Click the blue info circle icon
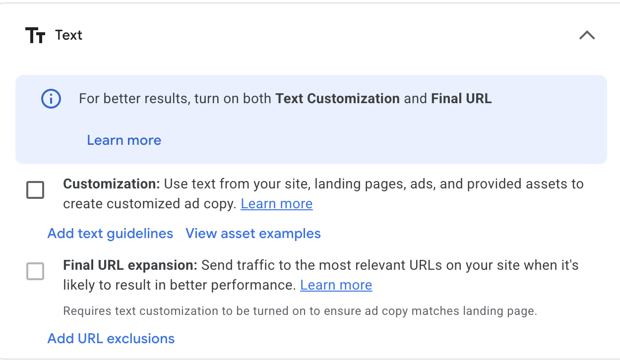This screenshot has height=364, width=620. click(51, 99)
